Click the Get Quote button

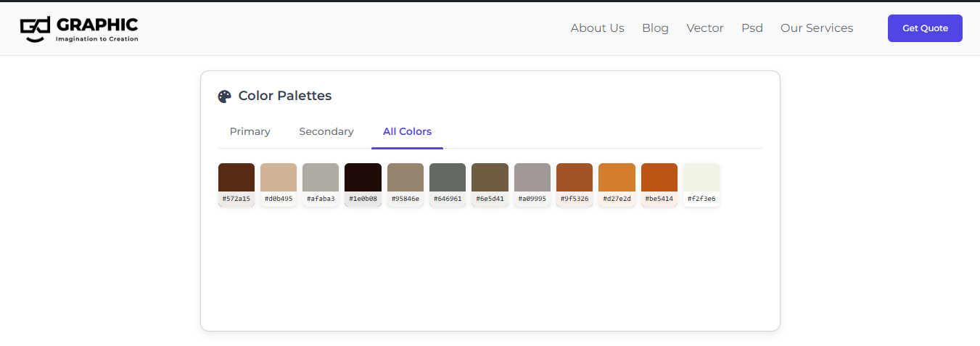tap(925, 28)
